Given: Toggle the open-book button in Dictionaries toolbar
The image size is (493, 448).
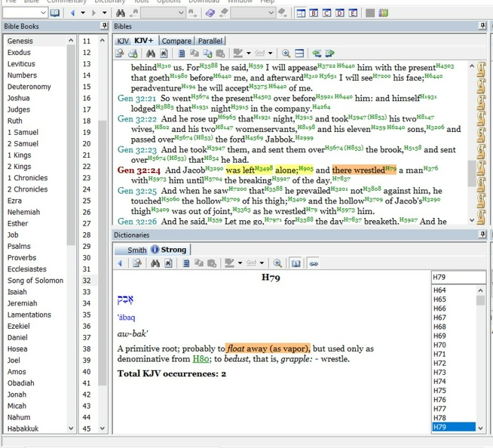Looking at the screenshot, I should [295, 263].
